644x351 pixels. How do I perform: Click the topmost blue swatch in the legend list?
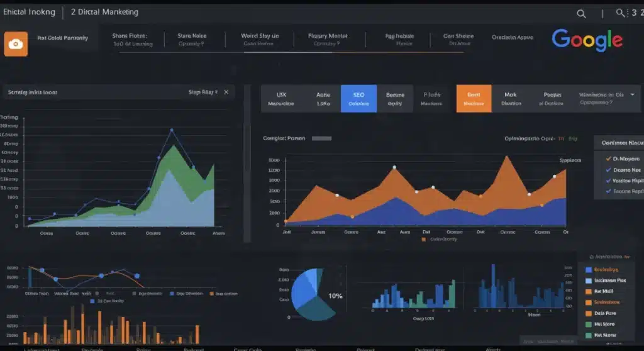[589, 269]
